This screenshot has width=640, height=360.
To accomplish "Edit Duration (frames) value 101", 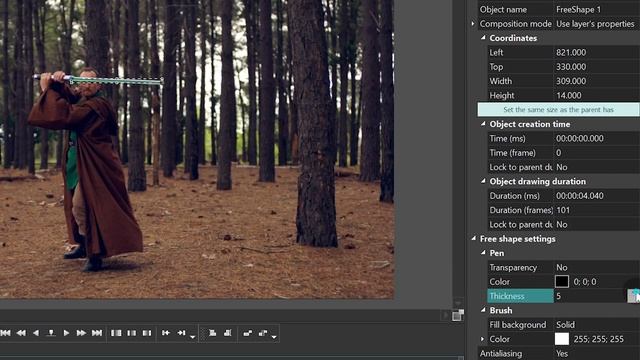I will click(596, 210).
